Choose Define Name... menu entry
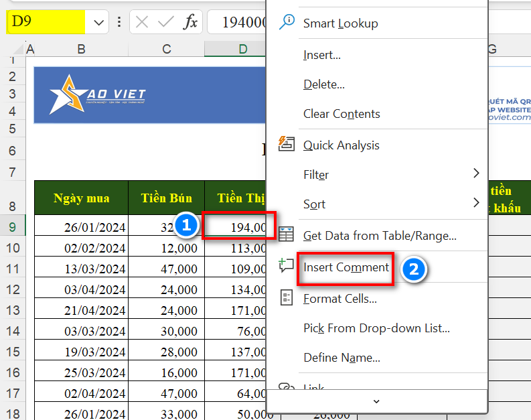 pyautogui.click(x=342, y=358)
